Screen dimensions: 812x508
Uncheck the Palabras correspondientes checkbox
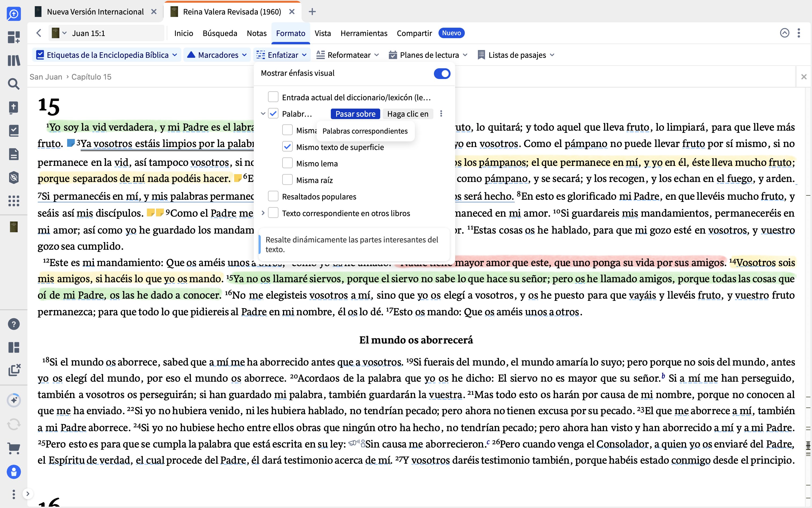273,113
